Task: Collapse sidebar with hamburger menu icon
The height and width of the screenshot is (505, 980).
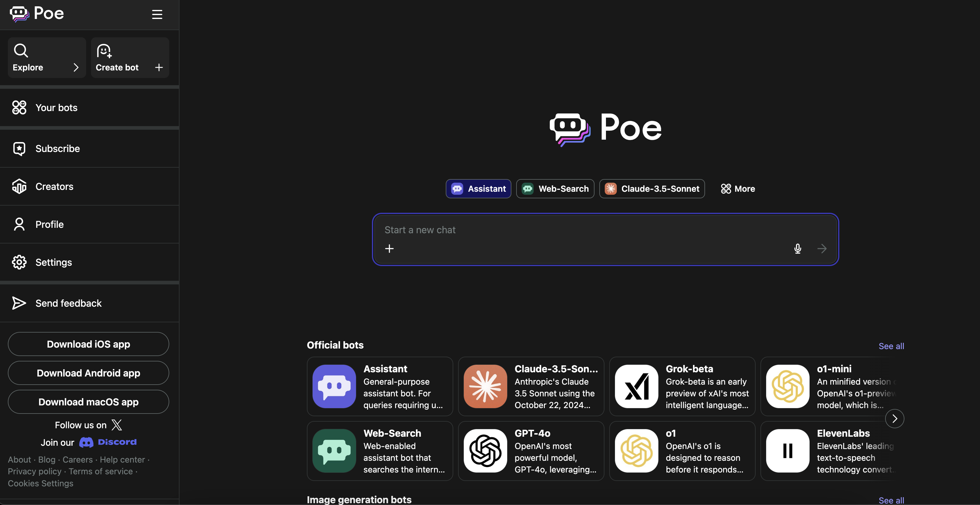Action: (157, 14)
